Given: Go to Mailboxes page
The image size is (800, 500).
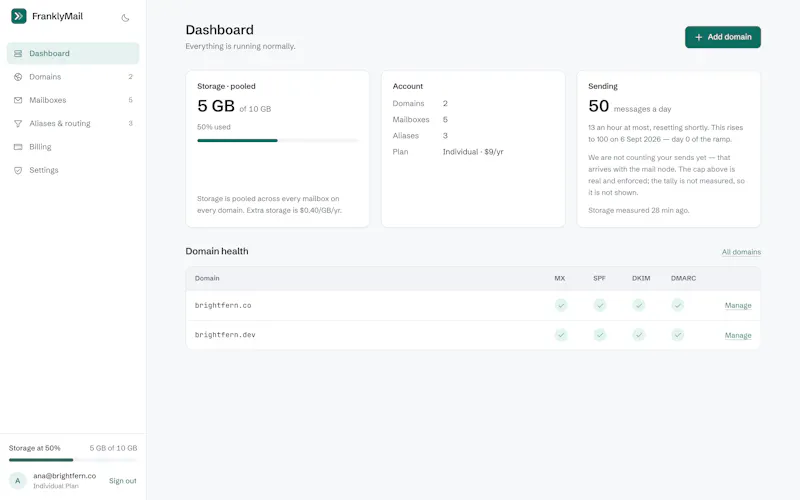Looking at the screenshot, I should click(x=73, y=101).
